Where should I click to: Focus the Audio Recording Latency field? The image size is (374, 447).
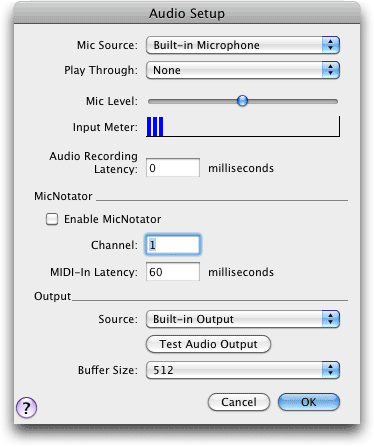coord(173,168)
